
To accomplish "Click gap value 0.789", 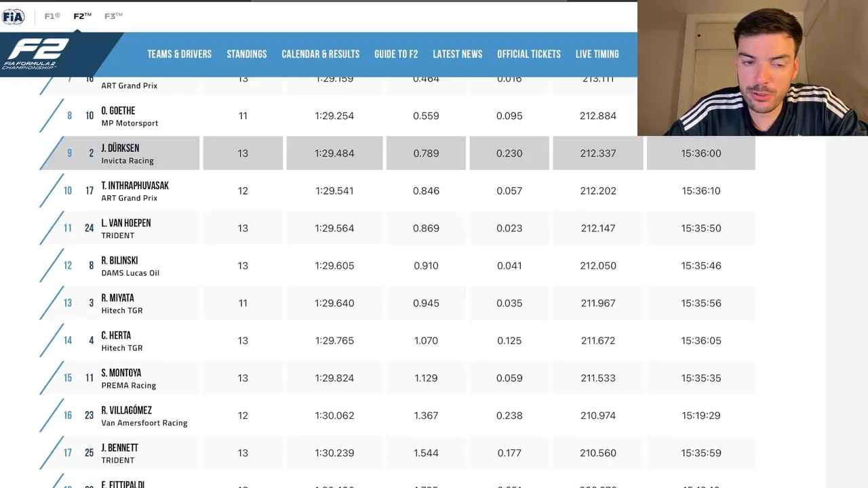I will pyautogui.click(x=426, y=153).
